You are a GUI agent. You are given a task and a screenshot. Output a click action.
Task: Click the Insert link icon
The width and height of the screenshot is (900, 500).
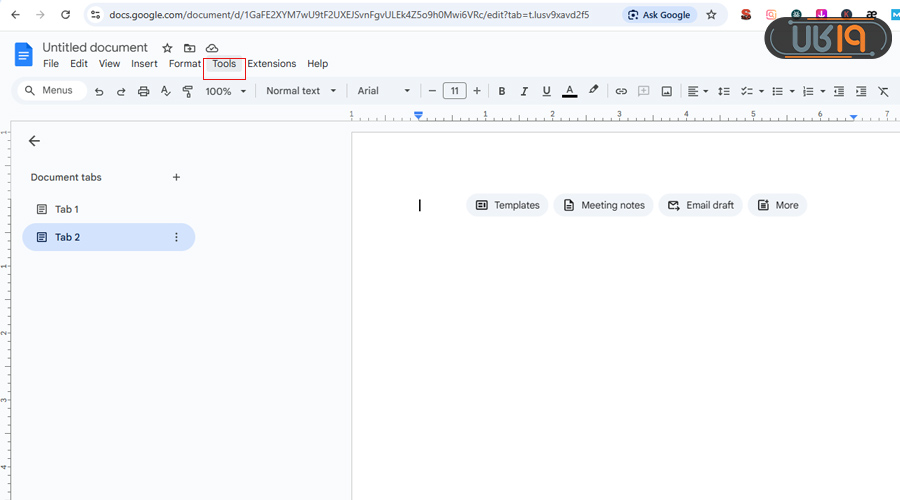(621, 91)
